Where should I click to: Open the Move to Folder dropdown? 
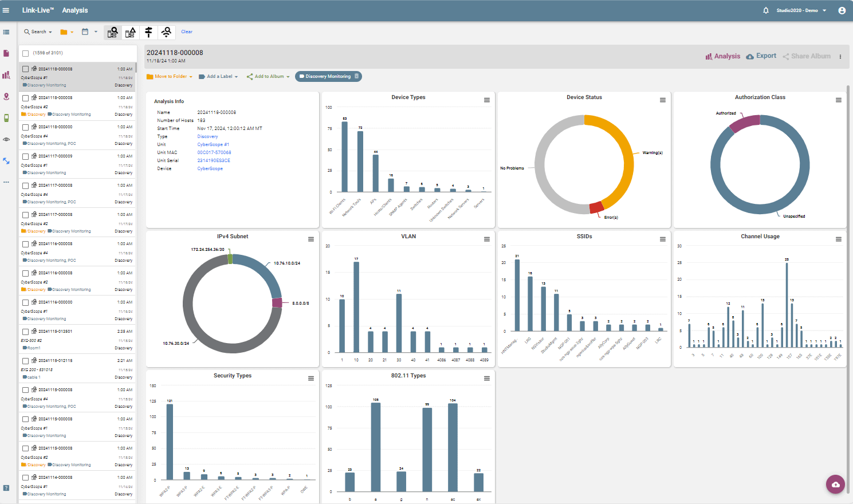[170, 76]
